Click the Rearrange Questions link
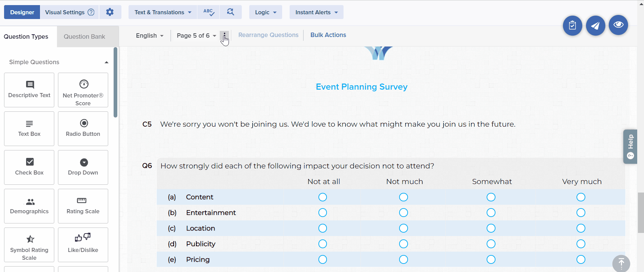Image resolution: width=644 pixels, height=272 pixels. pos(268,35)
